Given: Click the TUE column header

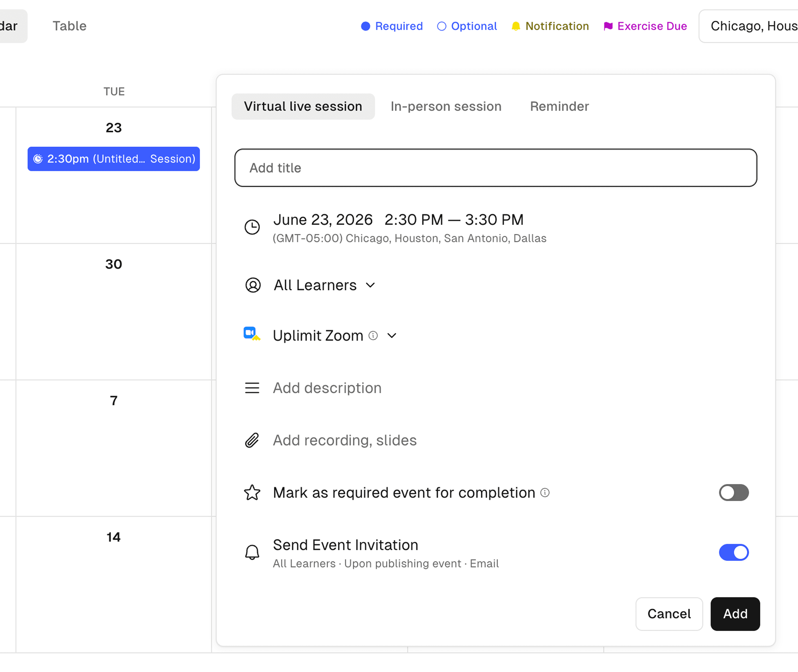Looking at the screenshot, I should (x=114, y=91).
